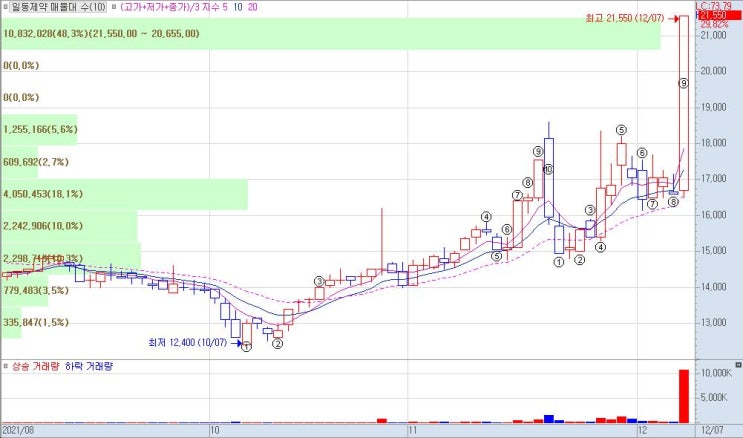The height and width of the screenshot is (438, 743).
Task: Click the 20,000 price axis label
Action: [713, 71]
